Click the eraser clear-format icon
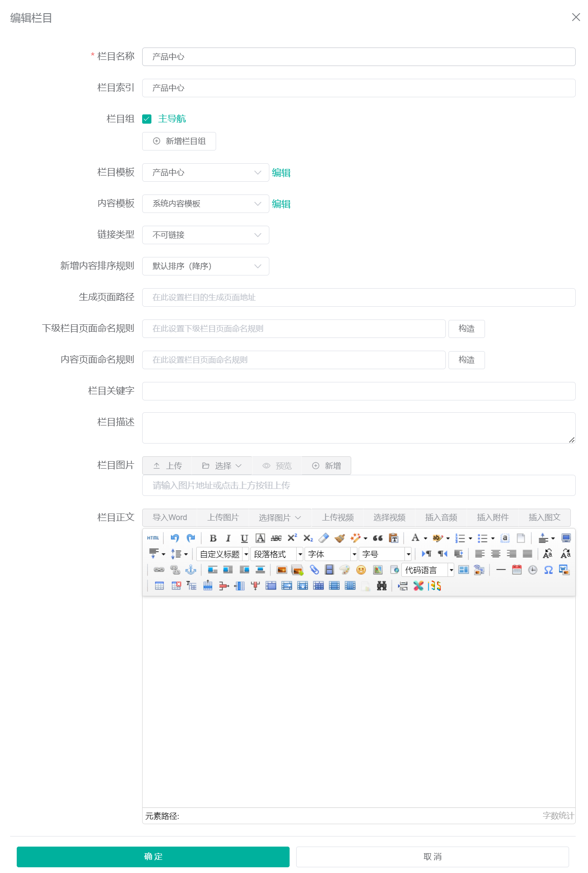Image resolution: width=588 pixels, height=873 pixels. (x=324, y=538)
